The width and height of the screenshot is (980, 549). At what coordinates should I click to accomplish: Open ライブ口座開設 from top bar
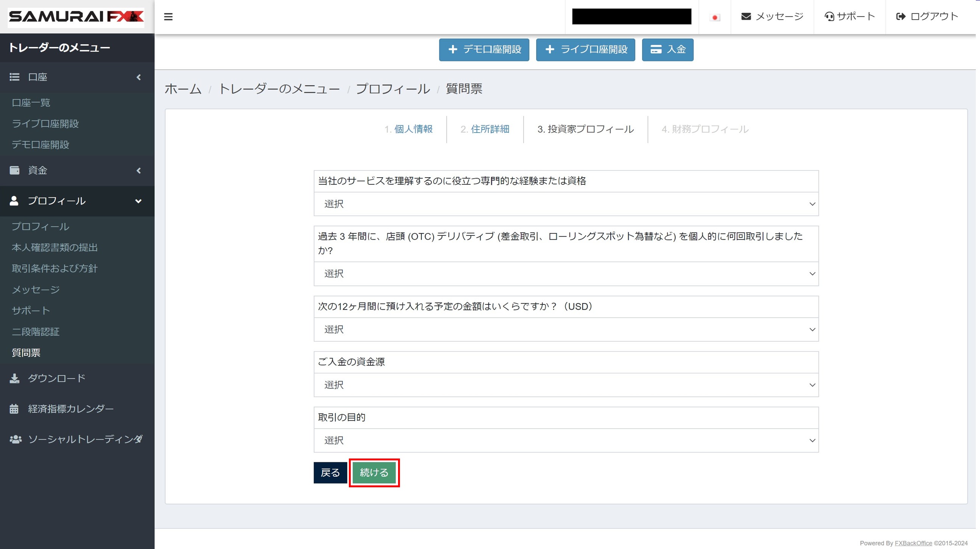coord(586,49)
